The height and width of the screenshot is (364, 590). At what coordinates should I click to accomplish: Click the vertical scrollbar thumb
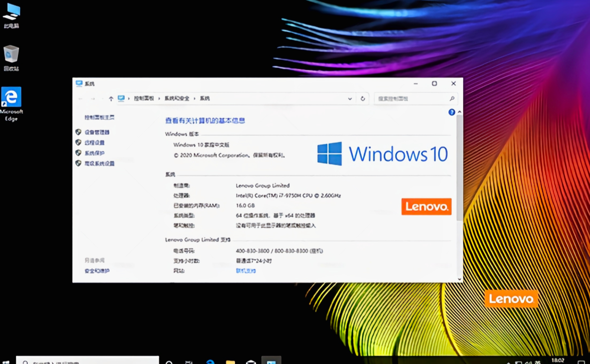click(x=459, y=168)
